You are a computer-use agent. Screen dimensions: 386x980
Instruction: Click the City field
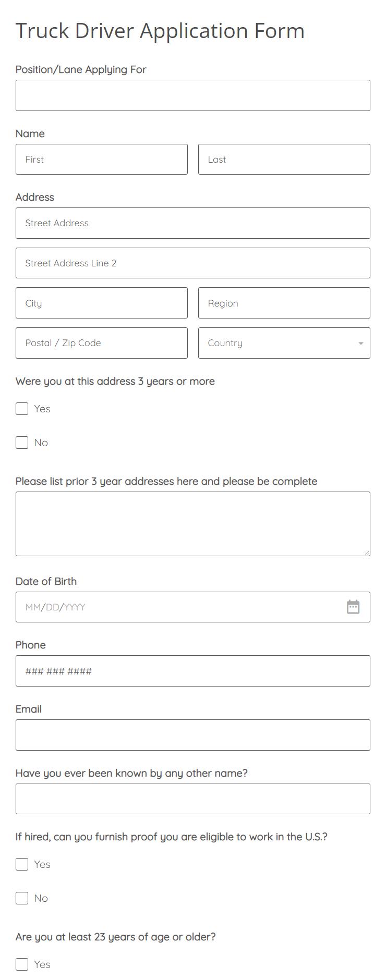pos(102,303)
